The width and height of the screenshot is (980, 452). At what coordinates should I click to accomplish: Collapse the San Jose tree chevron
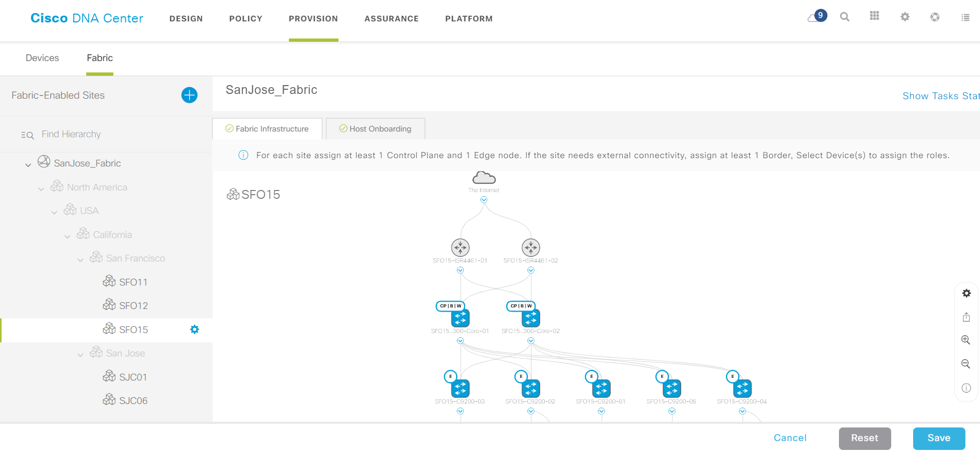pyautogui.click(x=80, y=355)
